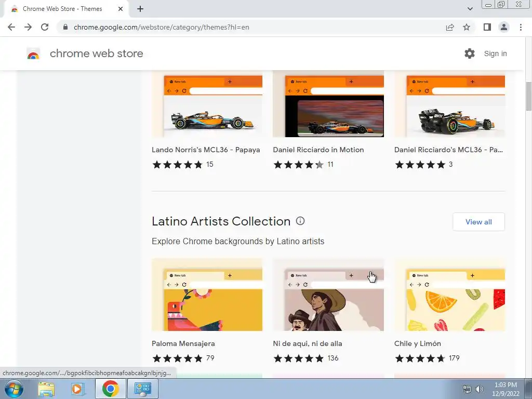Click the Ni de aqui, ni de alla title
Viewport: 532px width, 399px height.
308,343
